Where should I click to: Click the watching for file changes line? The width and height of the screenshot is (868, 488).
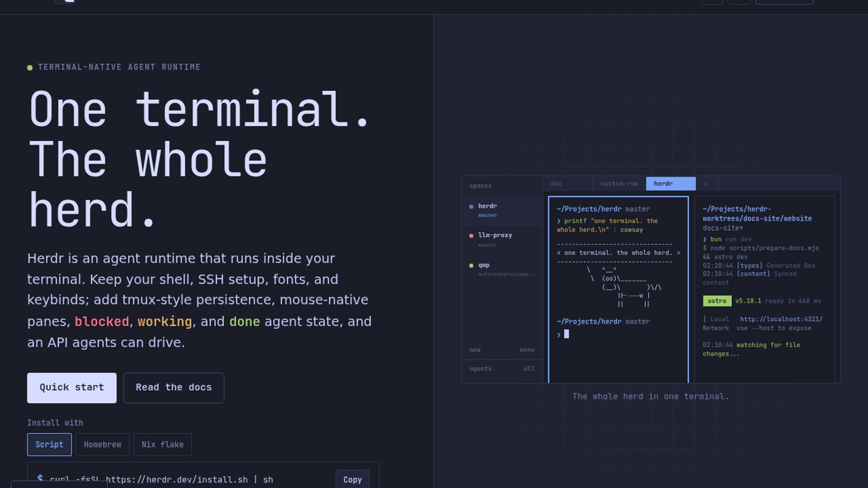751,349
